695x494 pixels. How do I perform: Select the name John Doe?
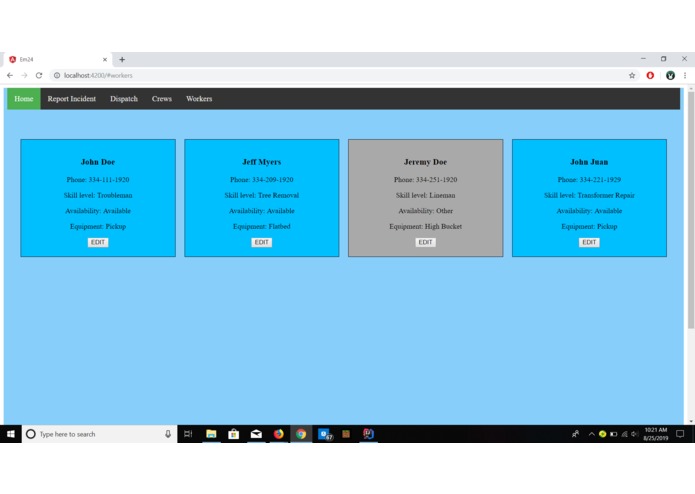pos(98,162)
